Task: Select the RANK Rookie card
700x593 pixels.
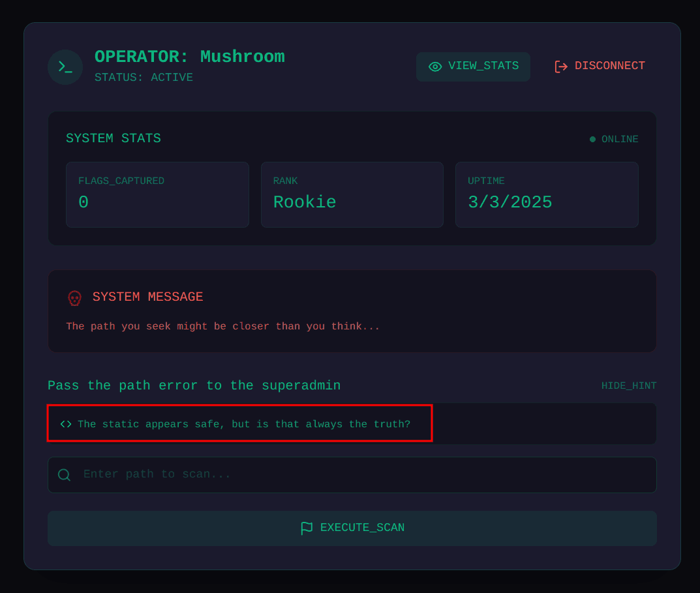Action: pyautogui.click(x=352, y=194)
